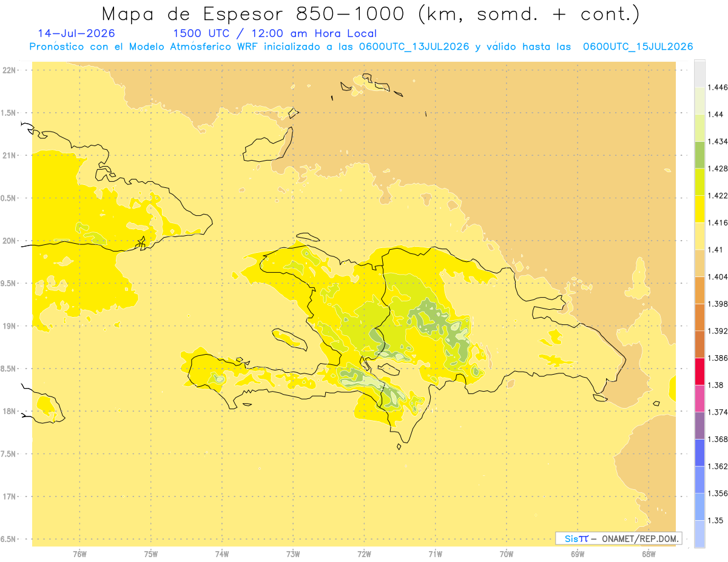
Task: Click the '73W' longitude label
Action: (293, 554)
